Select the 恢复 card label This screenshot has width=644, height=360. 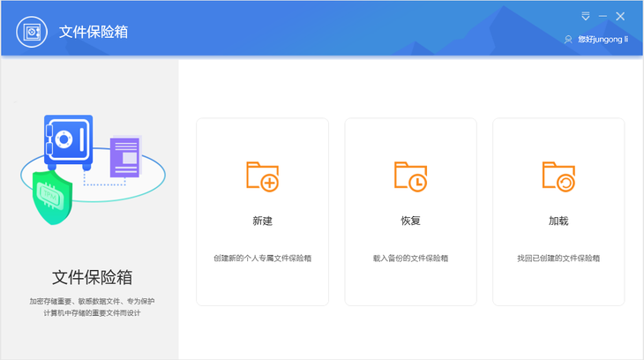click(x=411, y=221)
